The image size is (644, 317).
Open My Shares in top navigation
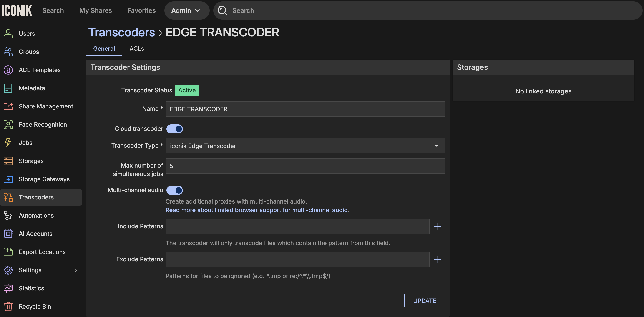96,10
